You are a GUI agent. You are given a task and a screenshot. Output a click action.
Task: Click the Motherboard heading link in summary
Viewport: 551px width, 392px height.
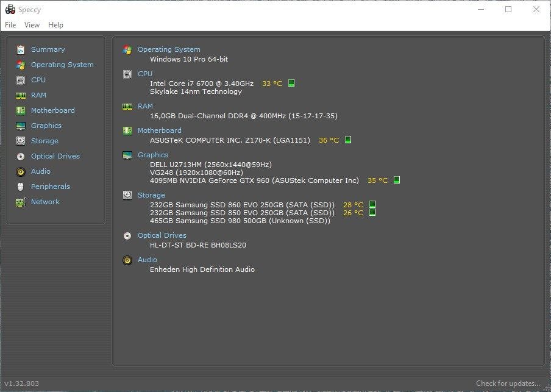pyautogui.click(x=160, y=130)
